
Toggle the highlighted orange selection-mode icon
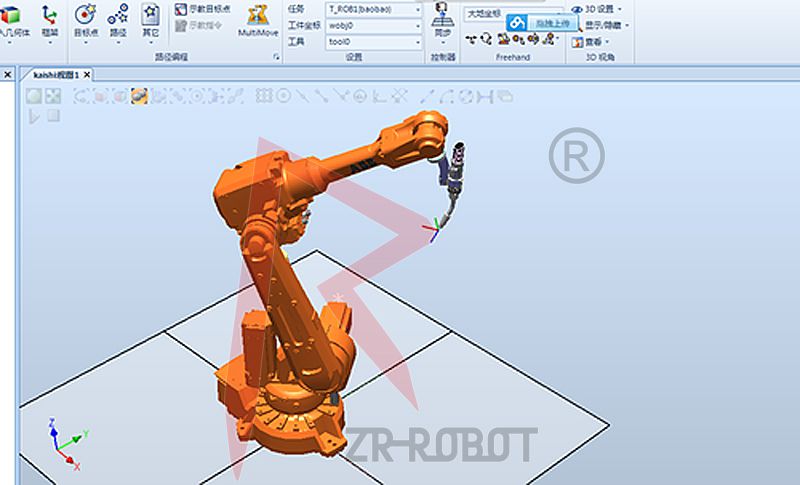pos(140,96)
